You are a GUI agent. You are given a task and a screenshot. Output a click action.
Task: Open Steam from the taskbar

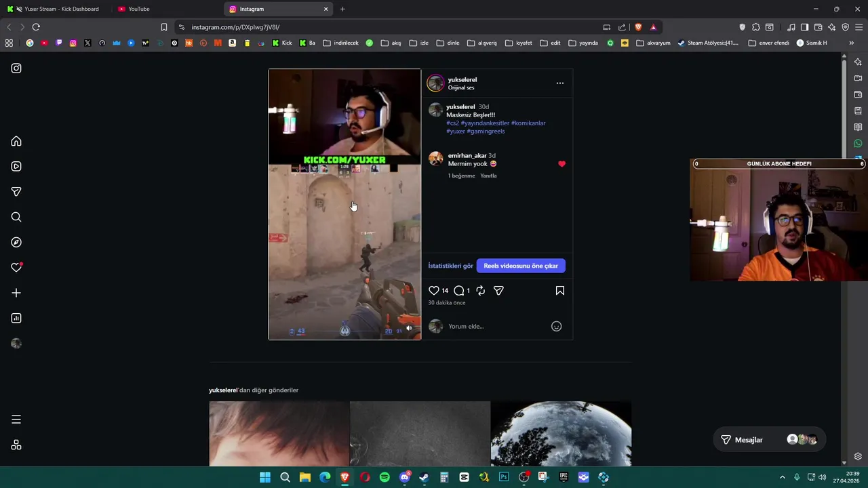(425, 477)
